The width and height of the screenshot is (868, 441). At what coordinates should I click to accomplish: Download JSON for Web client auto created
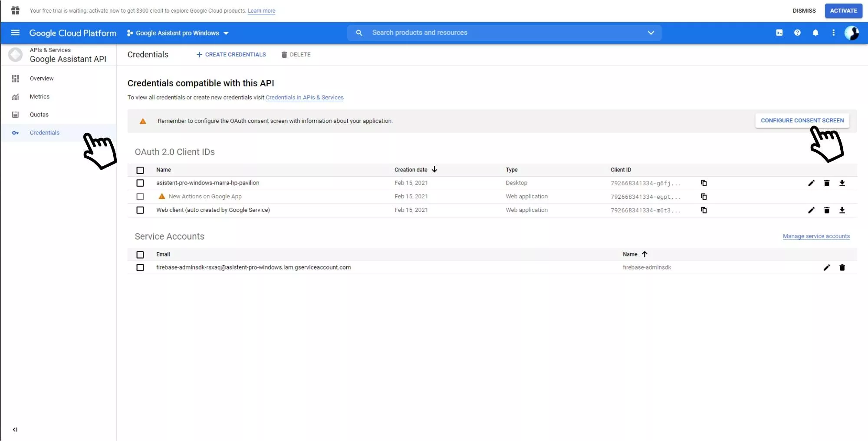point(842,210)
